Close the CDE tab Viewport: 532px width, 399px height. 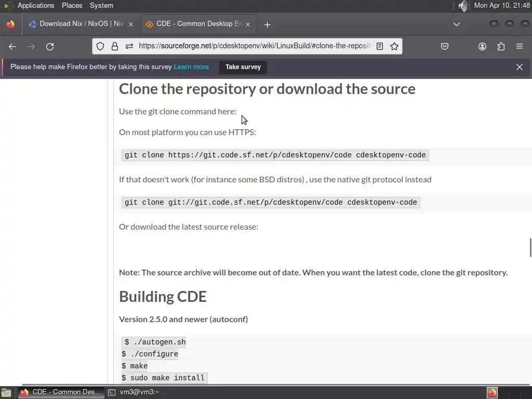[x=248, y=24]
